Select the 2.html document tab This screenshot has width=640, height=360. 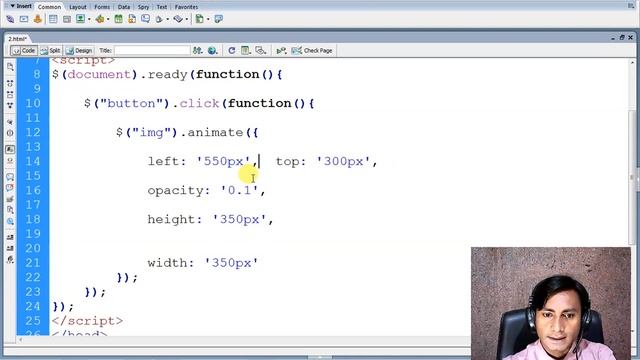point(17,39)
